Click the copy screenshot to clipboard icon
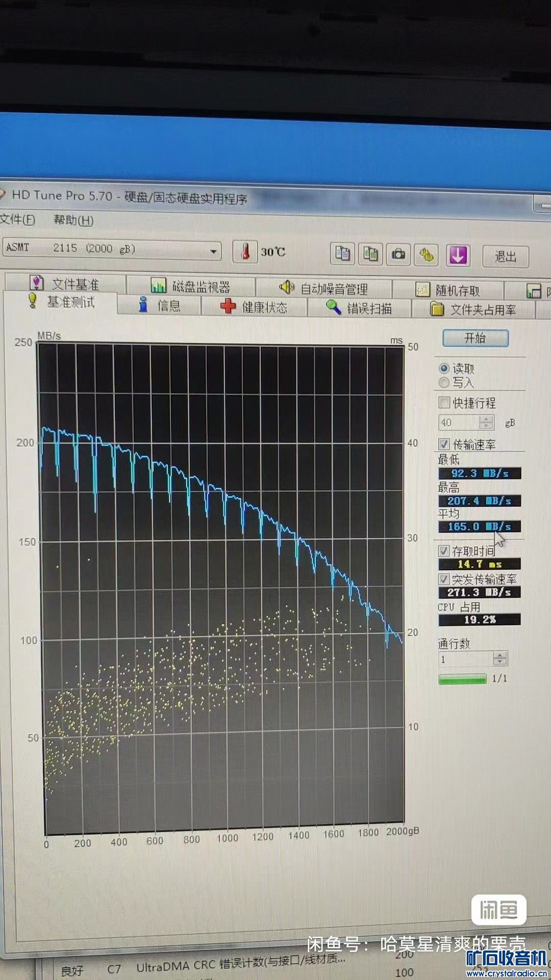 pyautogui.click(x=371, y=254)
